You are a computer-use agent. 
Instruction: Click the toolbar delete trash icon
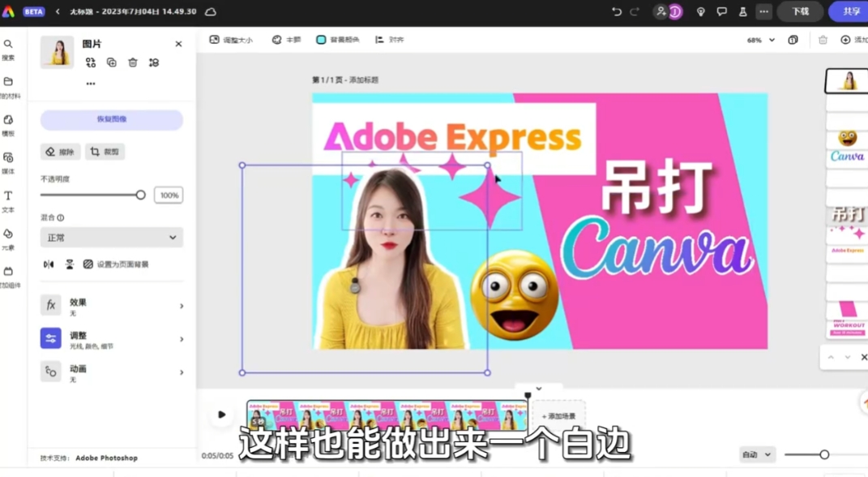823,40
